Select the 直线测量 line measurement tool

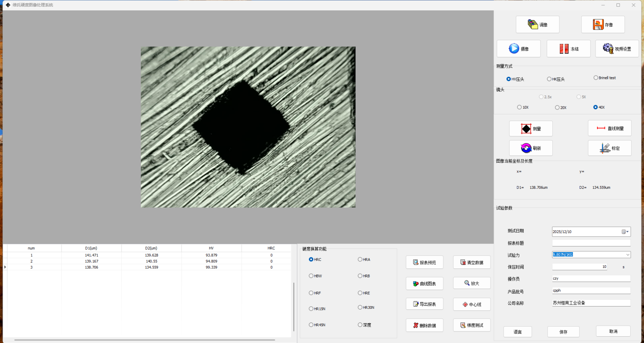click(601, 128)
